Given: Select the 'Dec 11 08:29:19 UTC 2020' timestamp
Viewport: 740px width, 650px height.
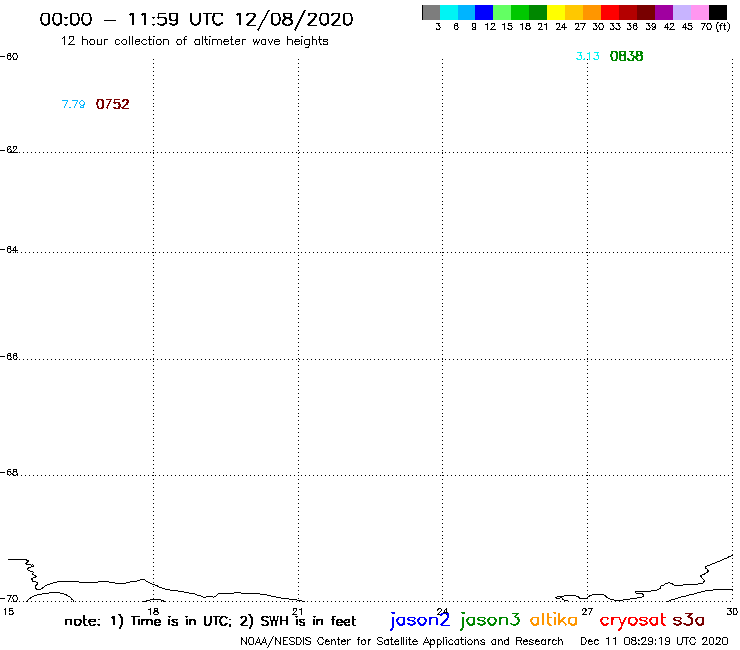Looking at the screenshot, I should 654,642.
